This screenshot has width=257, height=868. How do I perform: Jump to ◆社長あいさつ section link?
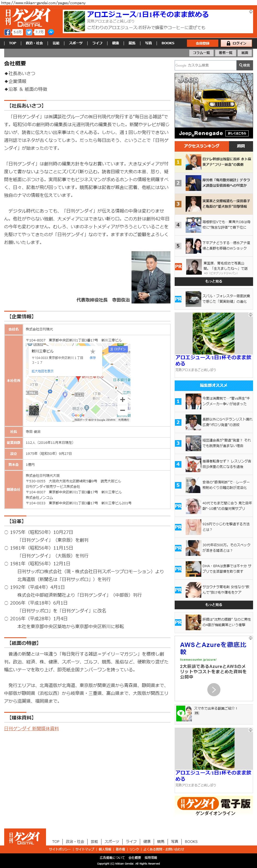[20, 74]
